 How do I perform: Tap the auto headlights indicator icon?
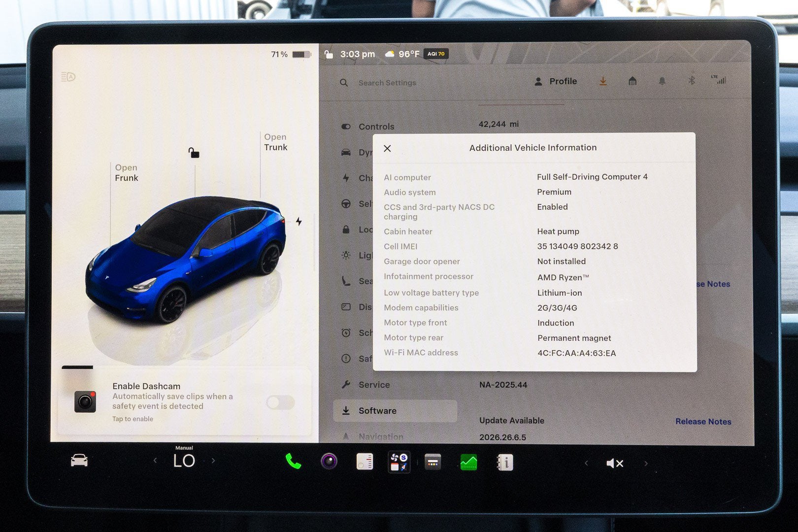pos(68,77)
